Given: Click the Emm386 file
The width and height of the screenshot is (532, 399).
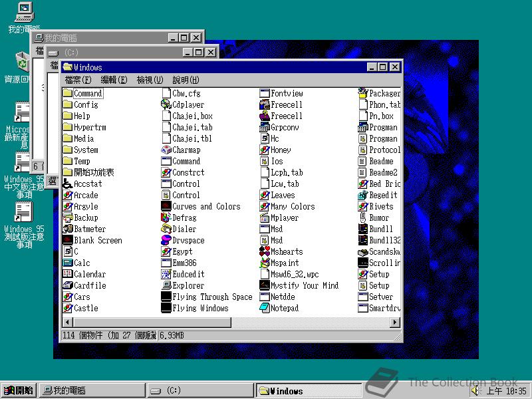Looking at the screenshot, I should [179, 263].
